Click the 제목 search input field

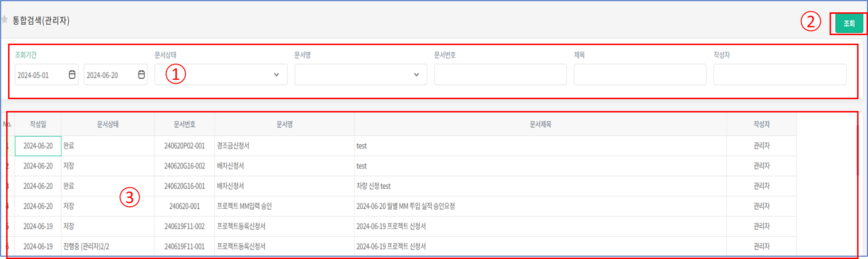(x=639, y=75)
